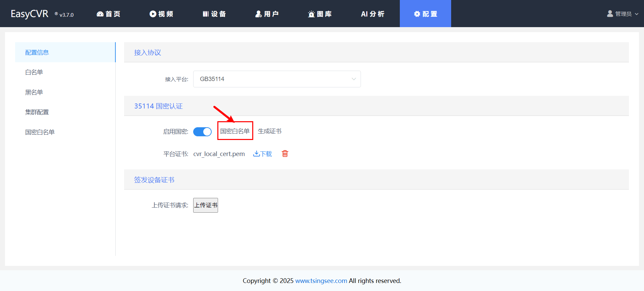Click the 上传证书 upload button
This screenshot has width=644, height=291.
click(206, 205)
